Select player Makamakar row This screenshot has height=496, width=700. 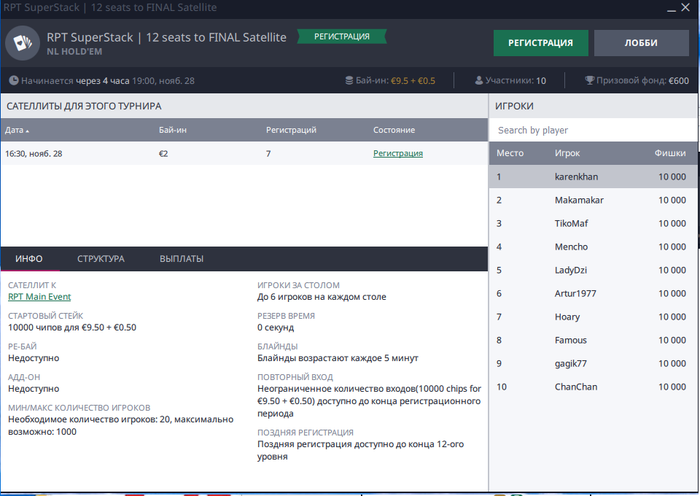[593, 200]
